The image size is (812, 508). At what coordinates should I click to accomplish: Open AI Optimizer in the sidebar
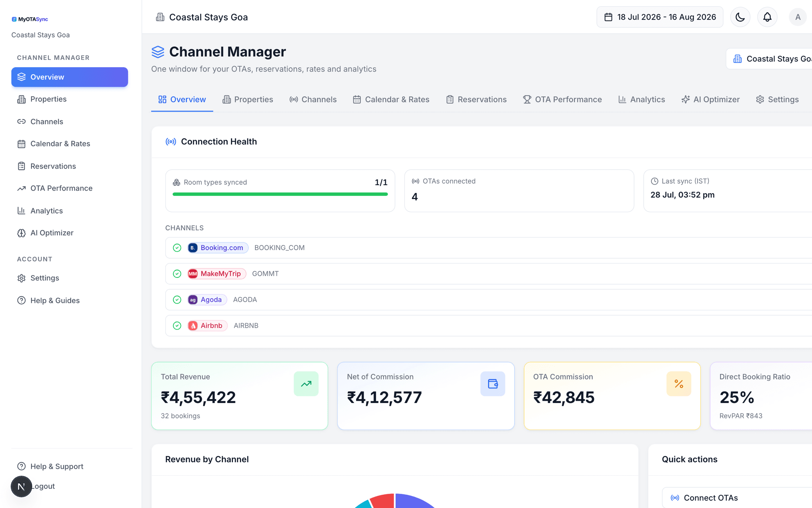(x=70, y=233)
